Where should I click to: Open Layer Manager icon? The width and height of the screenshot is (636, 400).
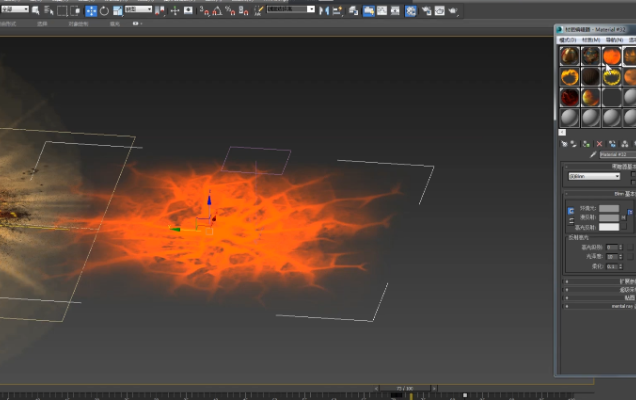[353, 11]
